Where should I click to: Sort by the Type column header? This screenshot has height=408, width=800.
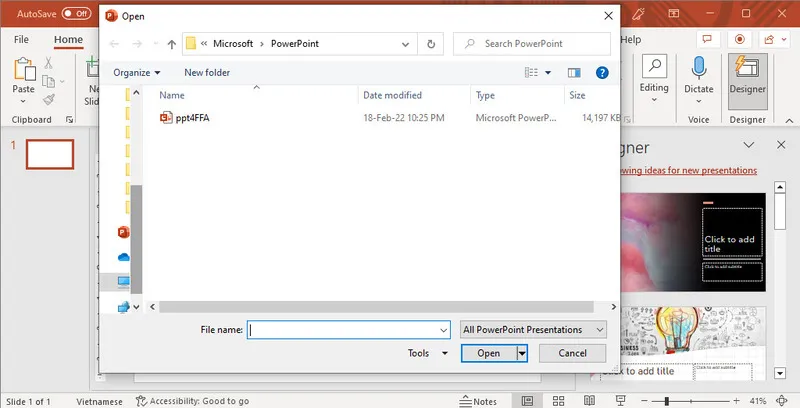[485, 95]
